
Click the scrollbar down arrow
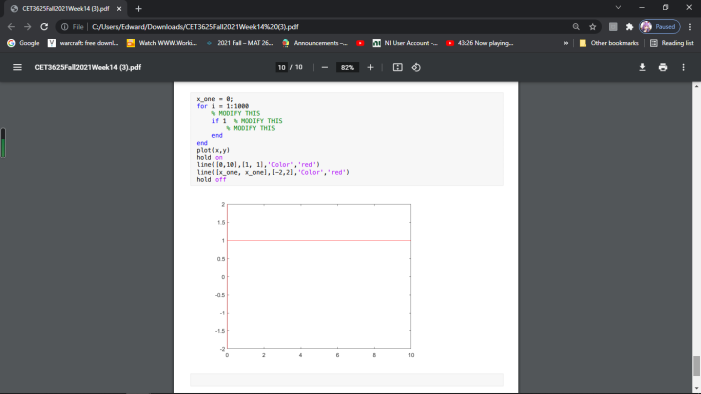pyautogui.click(x=696, y=389)
